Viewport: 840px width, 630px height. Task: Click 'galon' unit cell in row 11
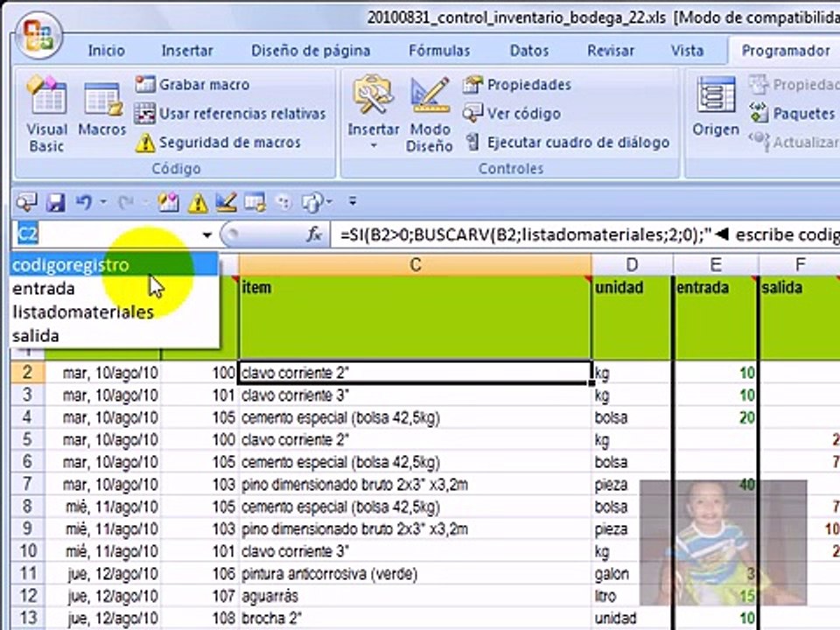coord(632,574)
